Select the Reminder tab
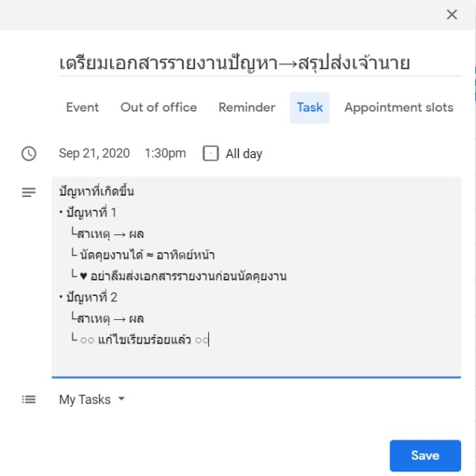This screenshot has width=476, height=476. (x=247, y=107)
